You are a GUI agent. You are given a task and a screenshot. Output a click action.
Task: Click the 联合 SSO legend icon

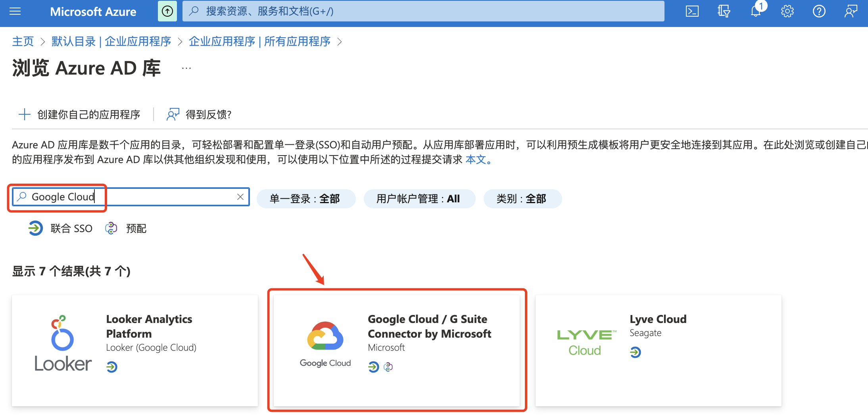pyautogui.click(x=35, y=228)
